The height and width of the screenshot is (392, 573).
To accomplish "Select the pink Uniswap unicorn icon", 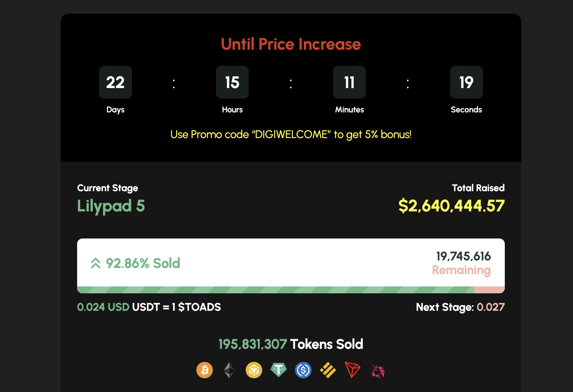I will point(378,370).
